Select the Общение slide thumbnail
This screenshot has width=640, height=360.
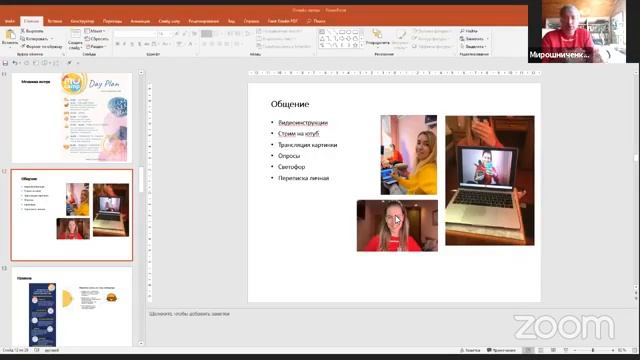coord(72,215)
